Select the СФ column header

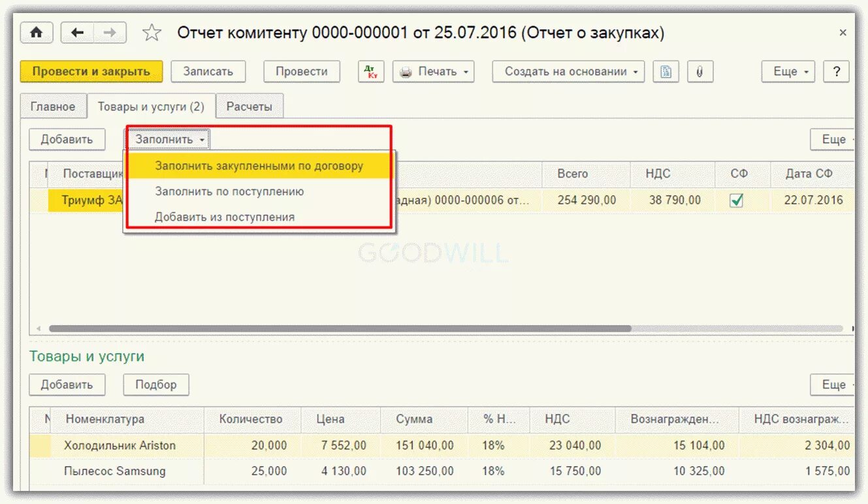(744, 174)
